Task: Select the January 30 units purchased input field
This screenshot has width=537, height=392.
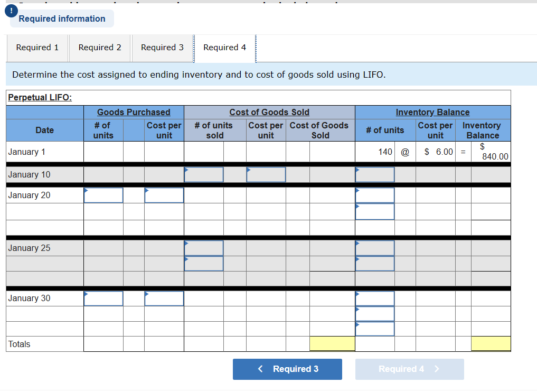Action: (103, 298)
